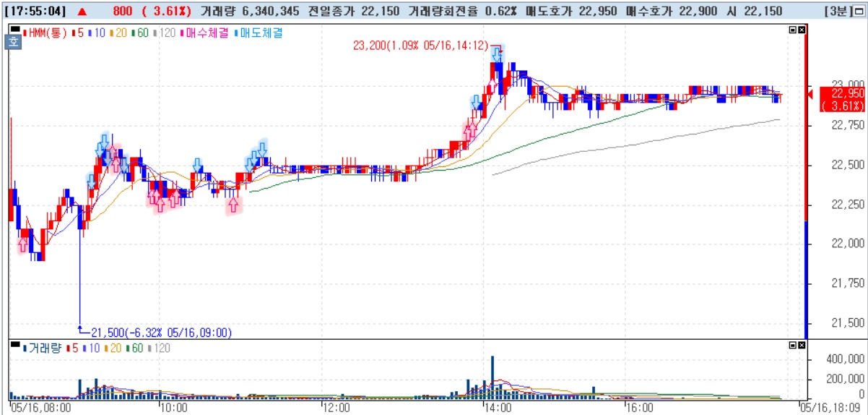Click the 05/16,08:00 time axis label

click(42, 408)
